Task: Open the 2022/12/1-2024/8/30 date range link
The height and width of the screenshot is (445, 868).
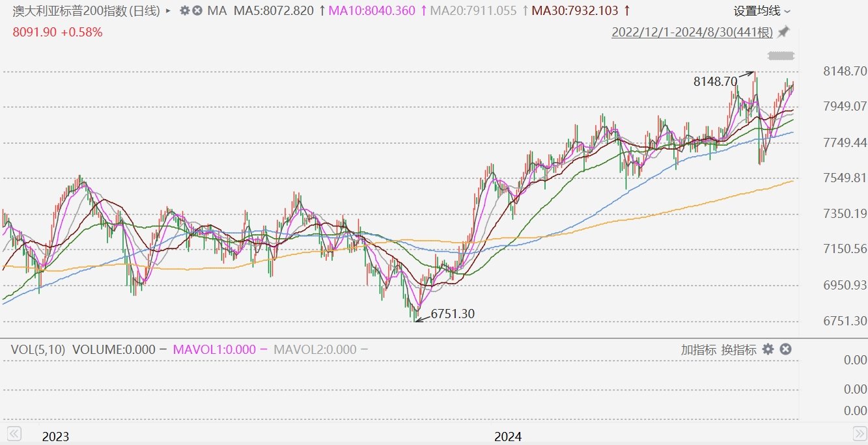Action: (x=692, y=32)
